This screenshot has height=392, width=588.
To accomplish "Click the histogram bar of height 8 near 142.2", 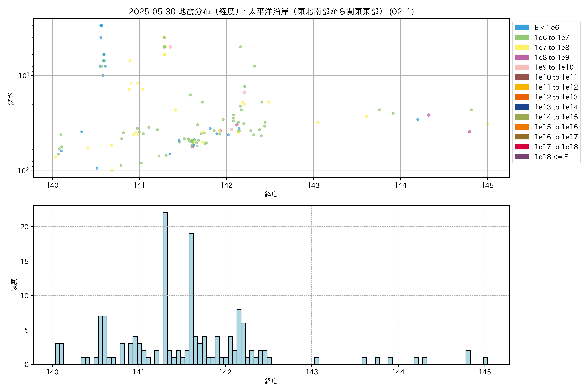I will pyautogui.click(x=239, y=336).
